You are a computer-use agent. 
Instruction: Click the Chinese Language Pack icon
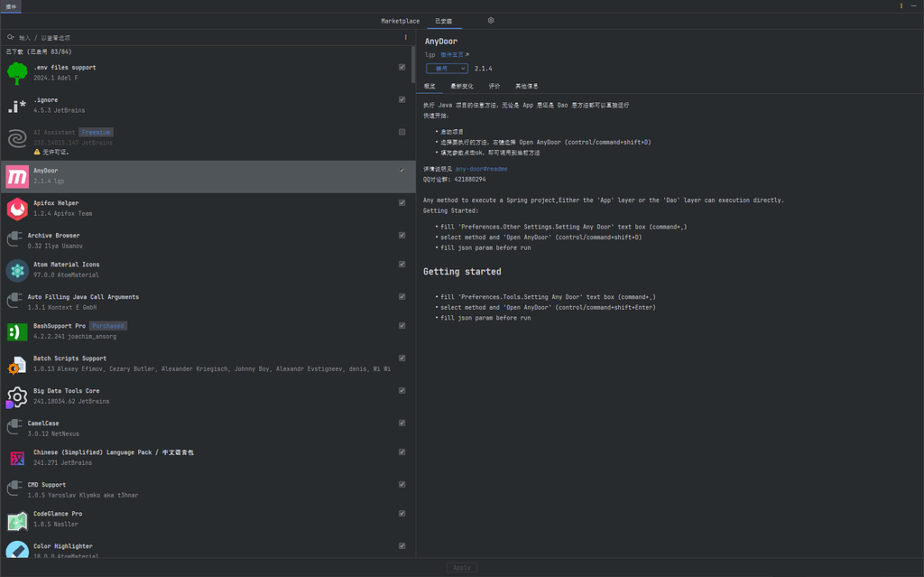coord(17,459)
